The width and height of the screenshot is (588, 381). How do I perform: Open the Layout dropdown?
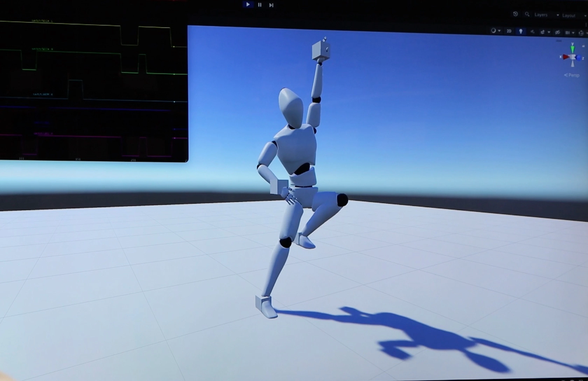point(574,16)
